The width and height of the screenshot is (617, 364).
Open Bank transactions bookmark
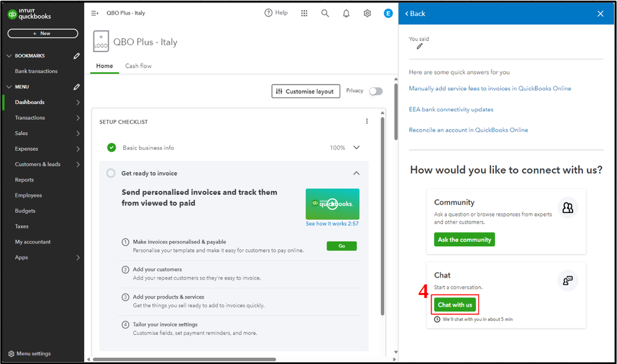coord(36,71)
